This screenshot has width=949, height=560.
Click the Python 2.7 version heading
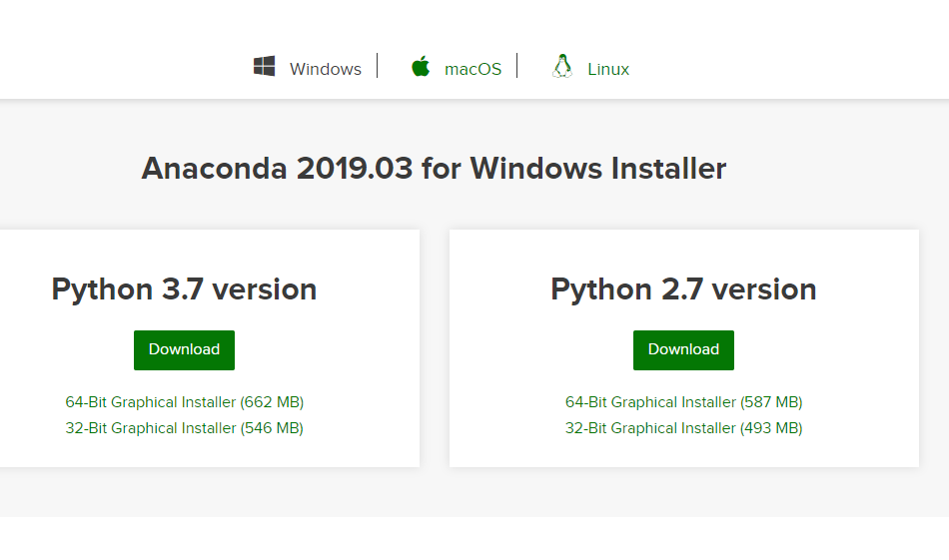pyautogui.click(x=683, y=289)
